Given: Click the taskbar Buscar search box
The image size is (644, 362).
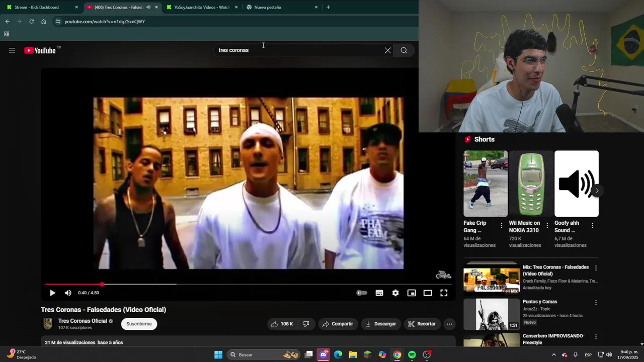Looking at the screenshot, I should click(x=264, y=354).
